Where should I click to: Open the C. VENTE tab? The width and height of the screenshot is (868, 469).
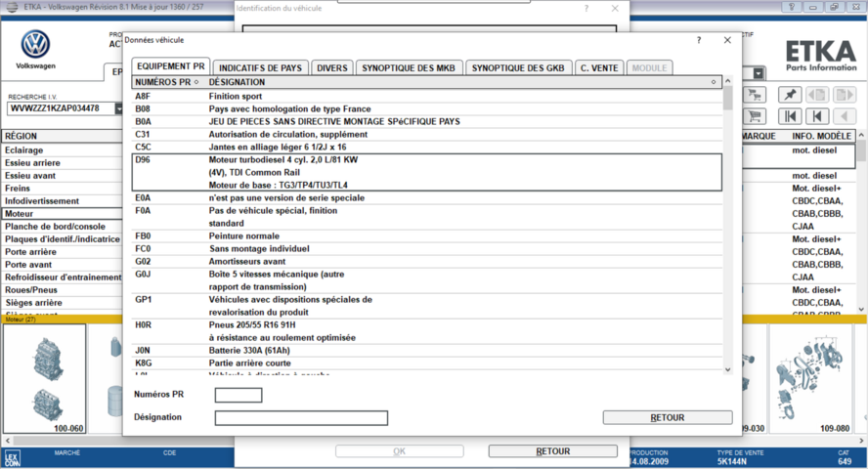pyautogui.click(x=599, y=68)
